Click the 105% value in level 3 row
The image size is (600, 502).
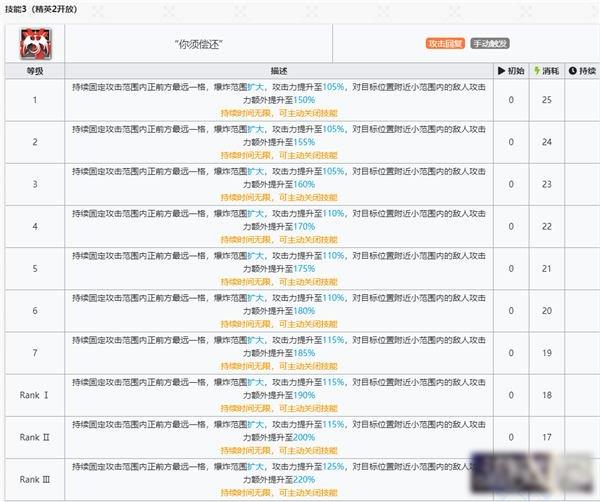(334, 171)
